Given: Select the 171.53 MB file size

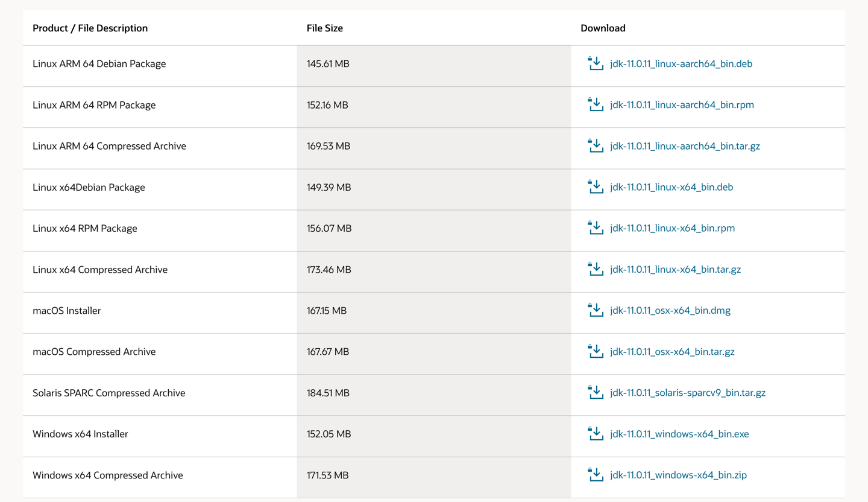Looking at the screenshot, I should (x=327, y=475).
